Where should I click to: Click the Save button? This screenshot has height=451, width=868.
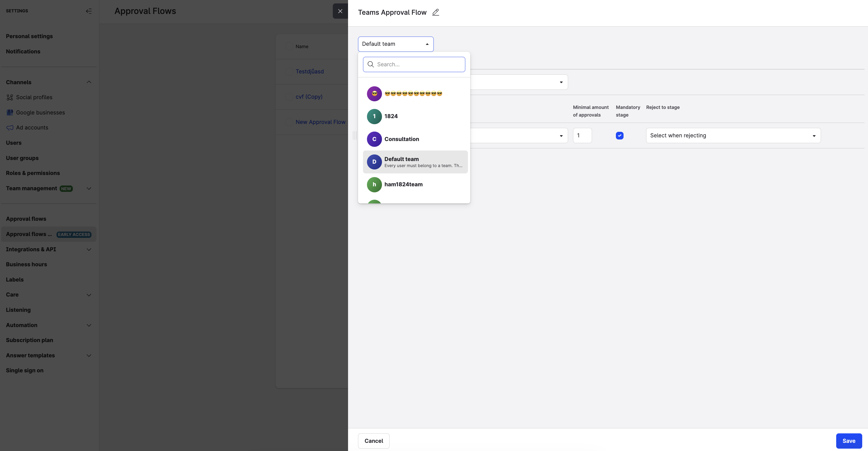tap(849, 441)
